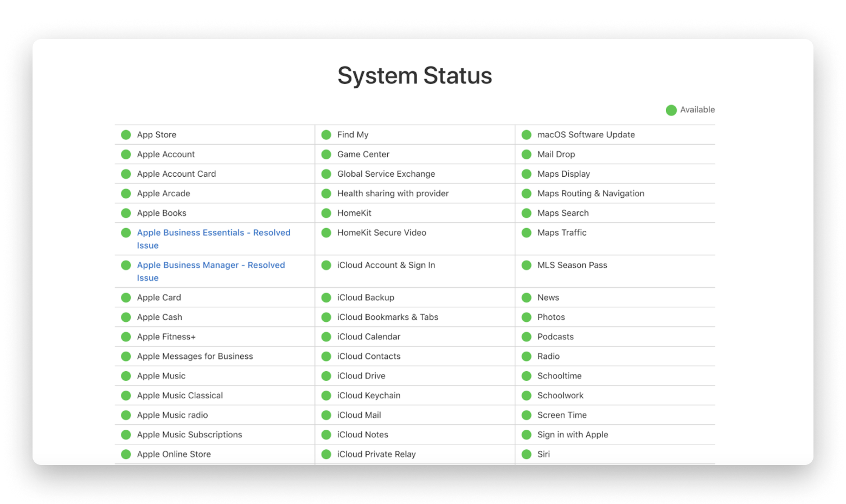Click the green status dot beside Apple Online Store

click(126, 454)
